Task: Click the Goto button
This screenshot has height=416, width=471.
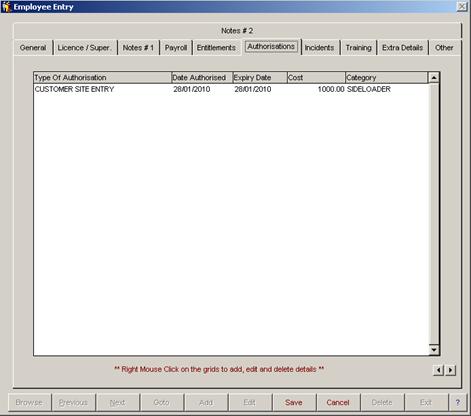Action: click(x=161, y=402)
